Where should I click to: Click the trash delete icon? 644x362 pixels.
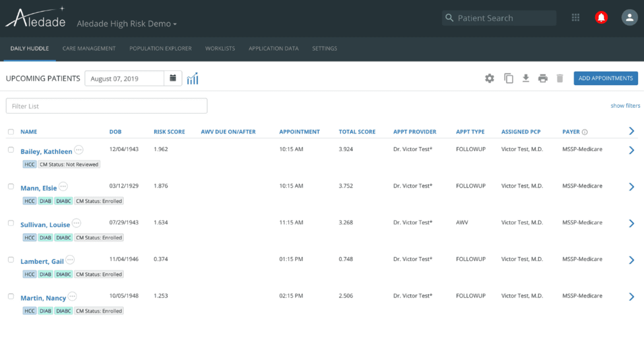pos(560,78)
